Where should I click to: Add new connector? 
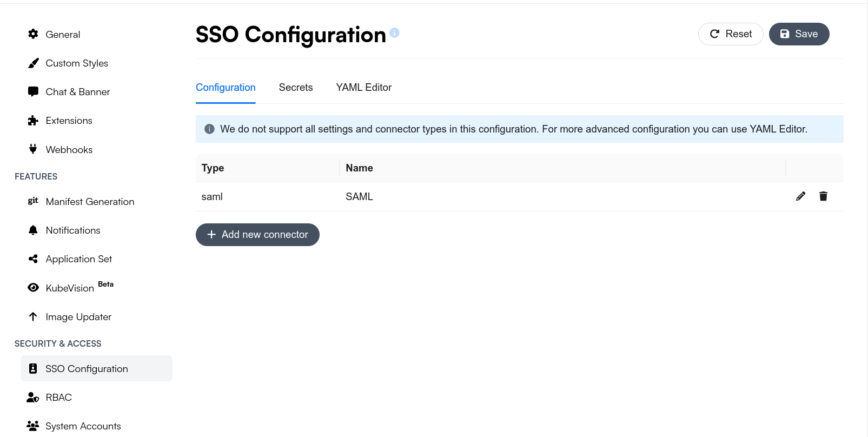tap(257, 235)
